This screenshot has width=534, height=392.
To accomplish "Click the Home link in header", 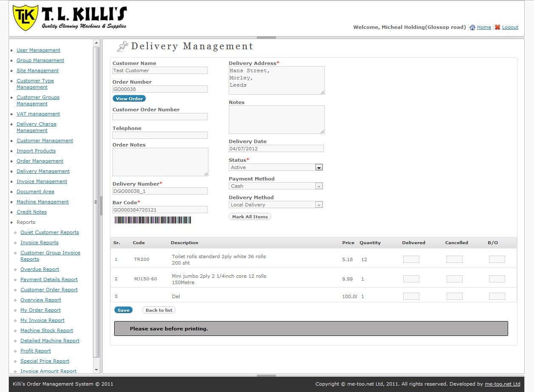I will click(484, 27).
